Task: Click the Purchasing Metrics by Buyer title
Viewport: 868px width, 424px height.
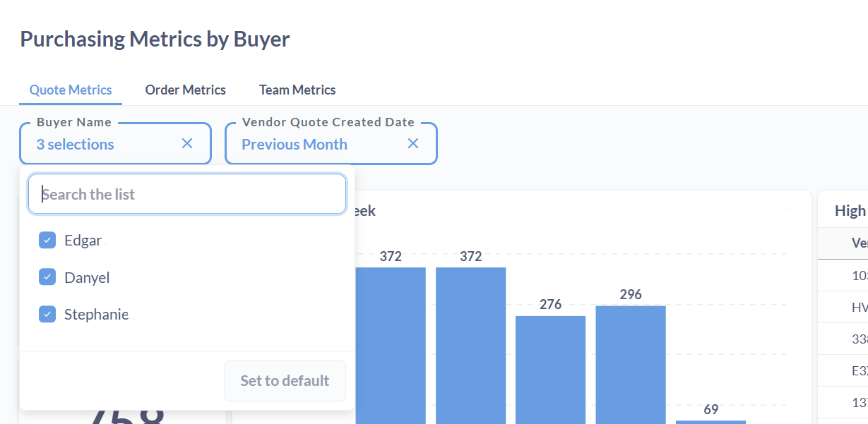Action: [155, 39]
